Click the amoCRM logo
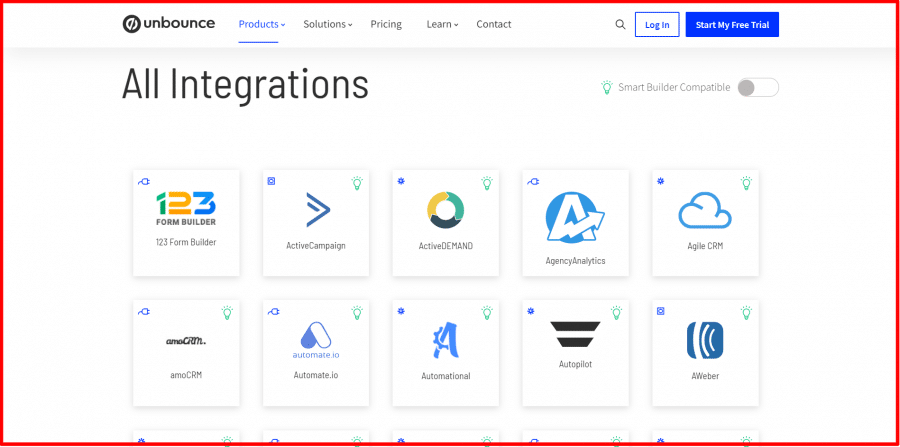The image size is (900, 447). click(186, 341)
